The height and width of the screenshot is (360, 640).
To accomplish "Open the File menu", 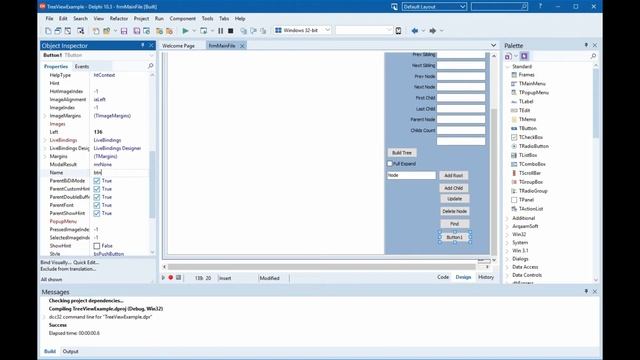I will pyautogui.click(x=49, y=18).
